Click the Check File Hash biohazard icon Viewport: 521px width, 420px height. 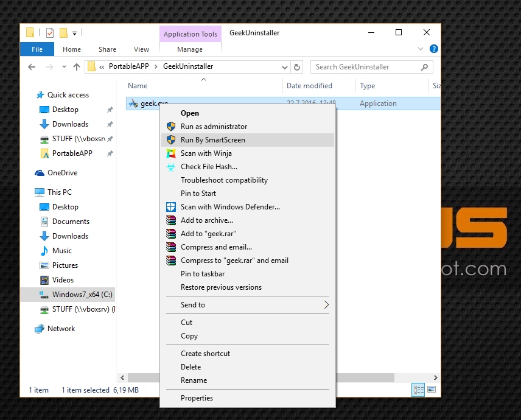[171, 167]
